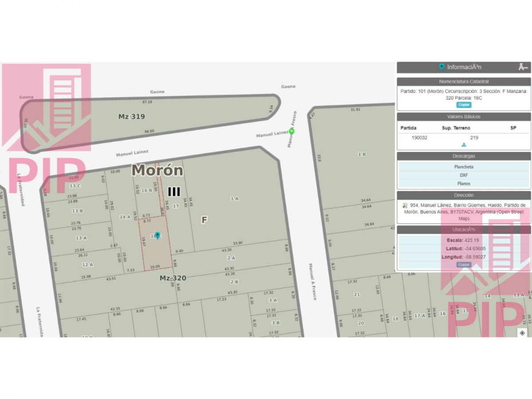Click the Mz 319 block label
This screenshot has height=399, width=532.
click(x=132, y=117)
